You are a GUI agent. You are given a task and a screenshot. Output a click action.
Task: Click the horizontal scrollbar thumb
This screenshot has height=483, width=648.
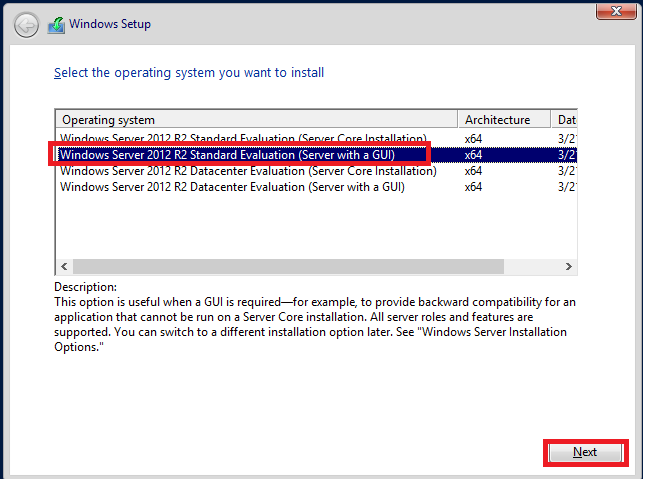coord(288,266)
